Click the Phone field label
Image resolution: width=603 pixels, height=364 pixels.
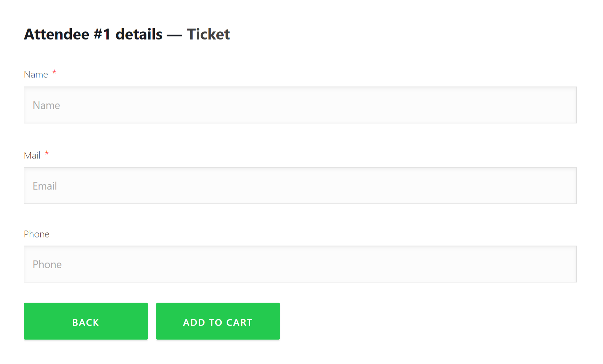click(37, 234)
